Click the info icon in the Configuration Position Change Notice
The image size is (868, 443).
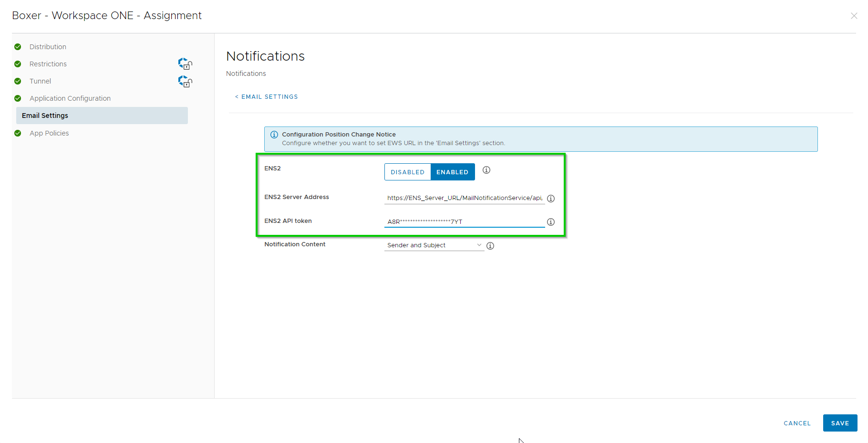274,134
